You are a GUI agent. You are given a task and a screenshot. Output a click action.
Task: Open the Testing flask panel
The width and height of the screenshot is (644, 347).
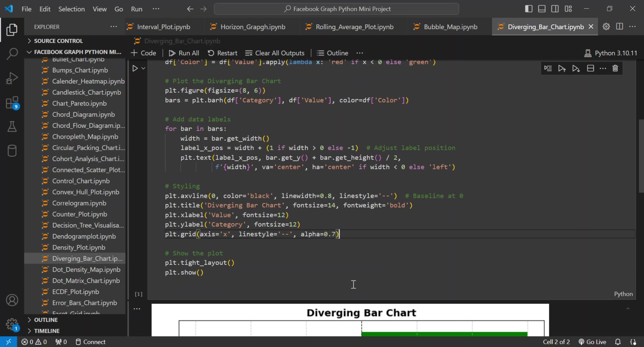12,126
